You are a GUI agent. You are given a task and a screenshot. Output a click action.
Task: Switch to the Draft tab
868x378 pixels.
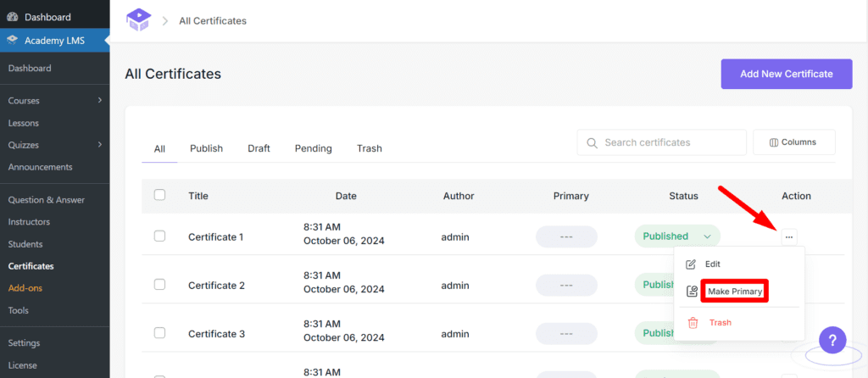pos(259,148)
